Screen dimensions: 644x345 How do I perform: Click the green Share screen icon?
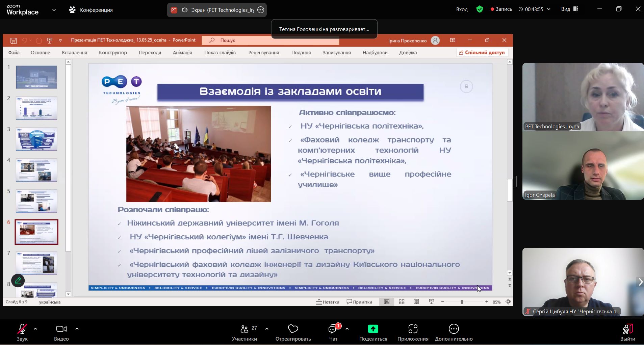pos(373,329)
